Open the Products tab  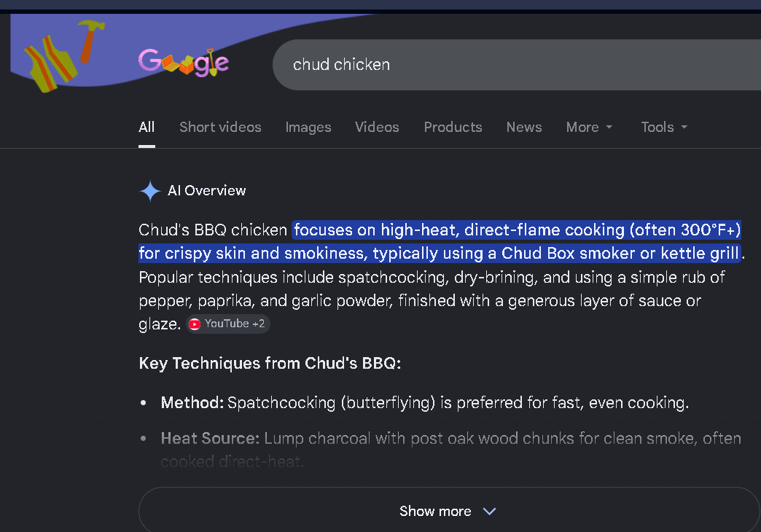(x=453, y=128)
